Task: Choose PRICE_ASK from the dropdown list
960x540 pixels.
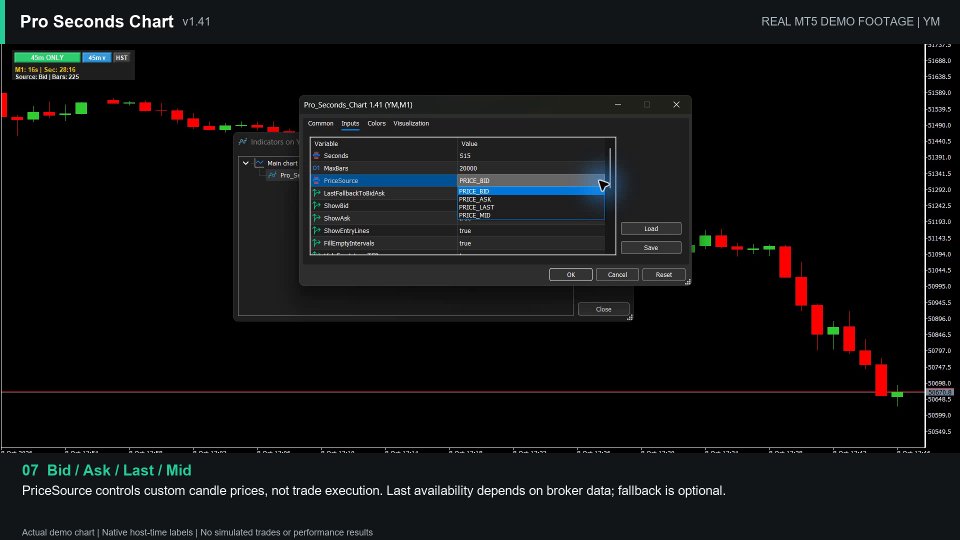Action: click(x=531, y=199)
